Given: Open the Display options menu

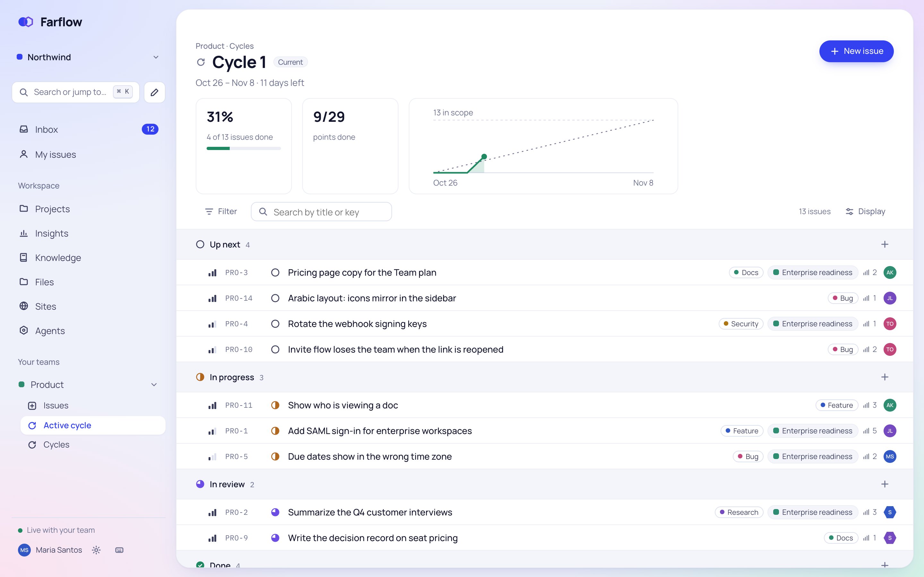Looking at the screenshot, I should click(x=865, y=212).
